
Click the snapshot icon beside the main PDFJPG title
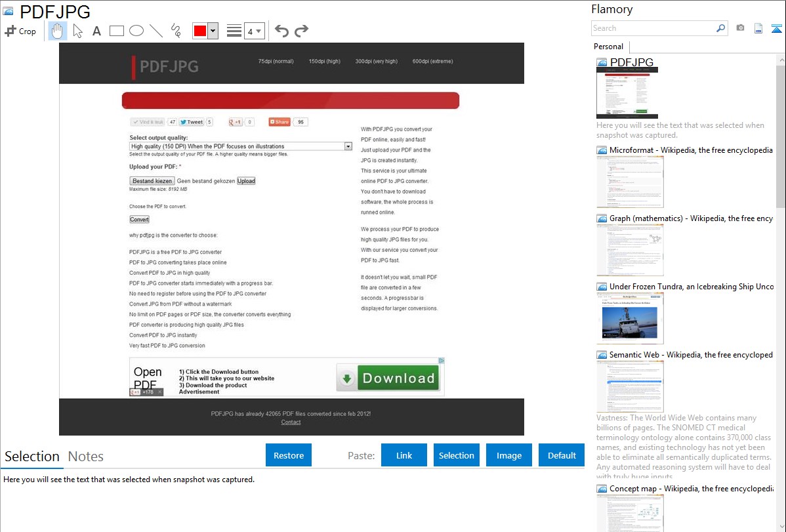pos(8,11)
